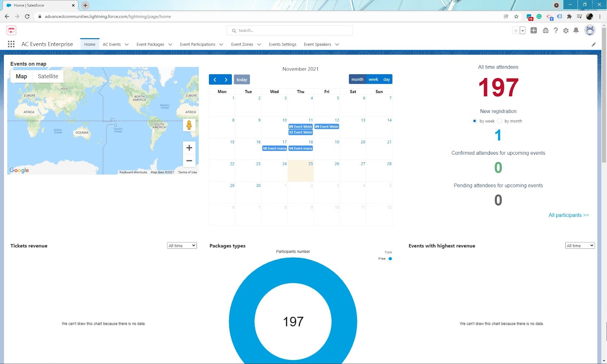Click the 'All participants >>' link
The height and width of the screenshot is (364, 607).
click(569, 215)
